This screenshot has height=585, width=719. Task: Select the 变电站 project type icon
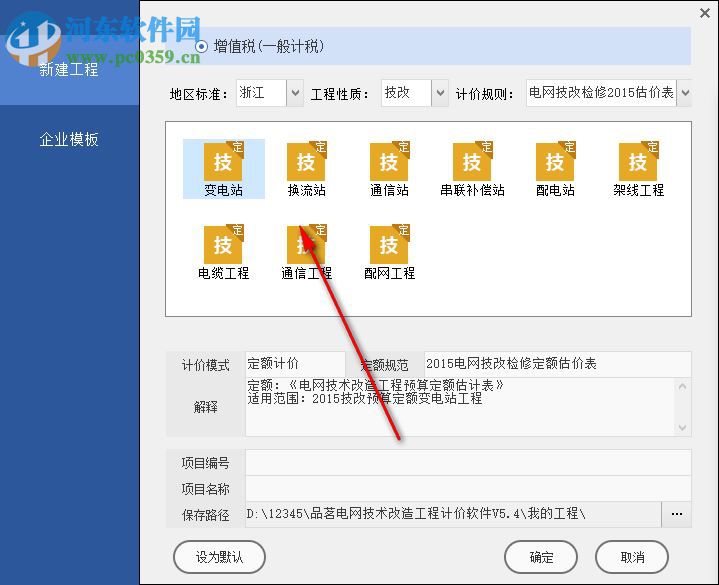(x=223, y=169)
